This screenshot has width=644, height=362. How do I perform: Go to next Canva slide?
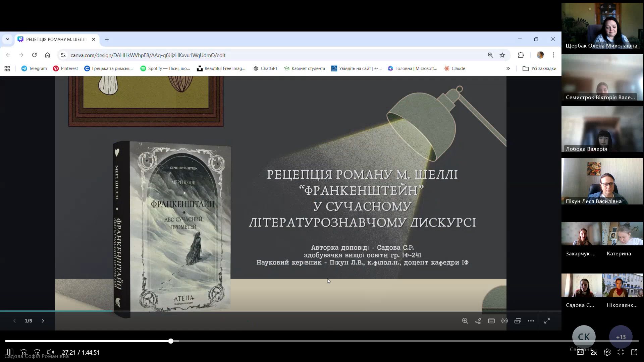pos(43,321)
